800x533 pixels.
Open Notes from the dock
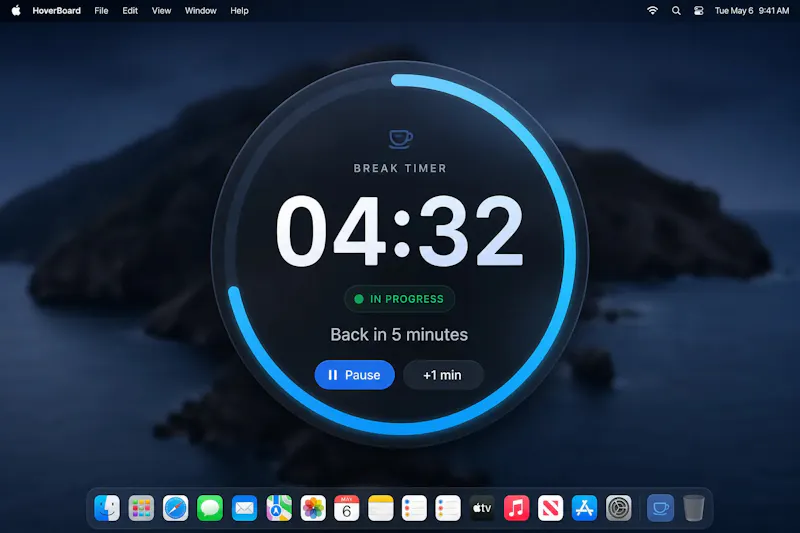click(381, 508)
